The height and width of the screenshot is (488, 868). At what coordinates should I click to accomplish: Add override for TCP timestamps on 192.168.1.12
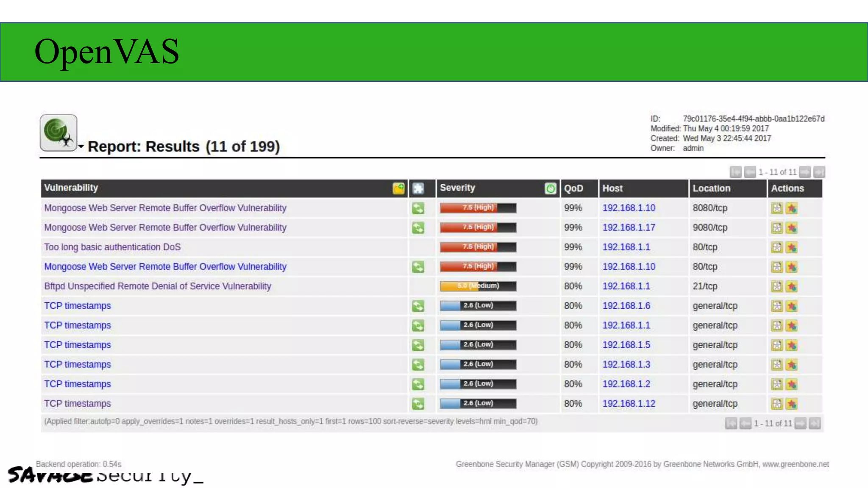791,404
